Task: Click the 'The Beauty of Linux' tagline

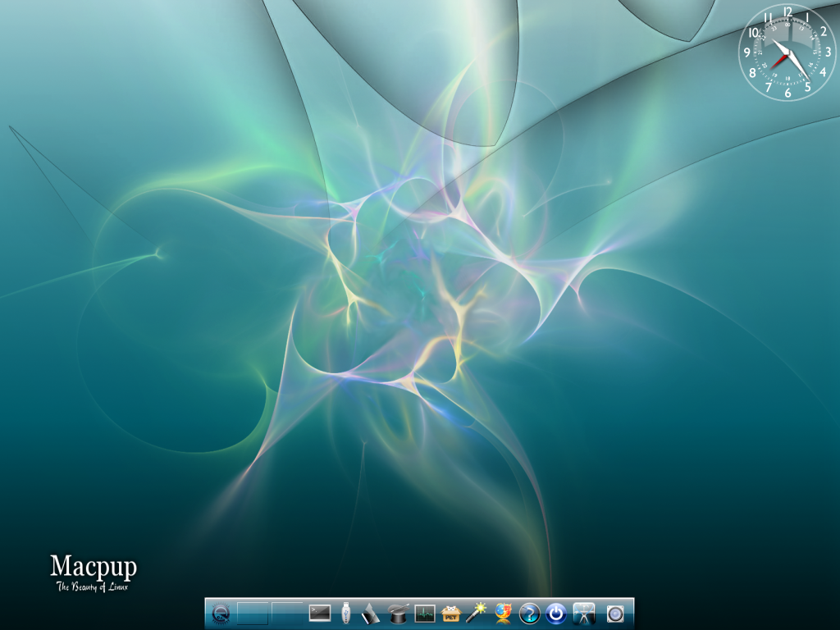Action: (93, 587)
